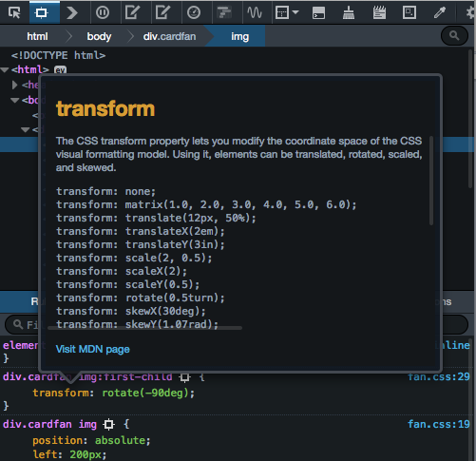Image resolution: width=476 pixels, height=461 pixels.
Task: Select body in the breadcrumbs
Action: click(99, 36)
